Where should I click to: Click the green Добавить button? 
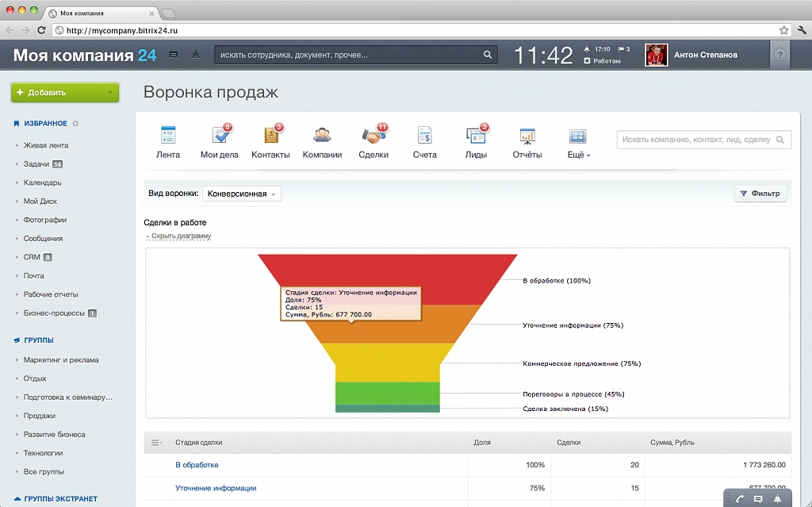point(63,93)
